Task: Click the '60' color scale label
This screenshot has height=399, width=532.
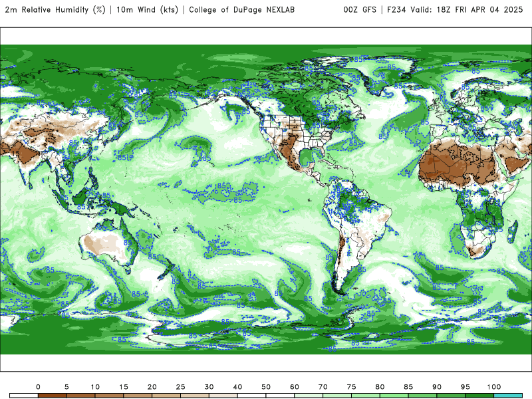Action: coord(295,387)
